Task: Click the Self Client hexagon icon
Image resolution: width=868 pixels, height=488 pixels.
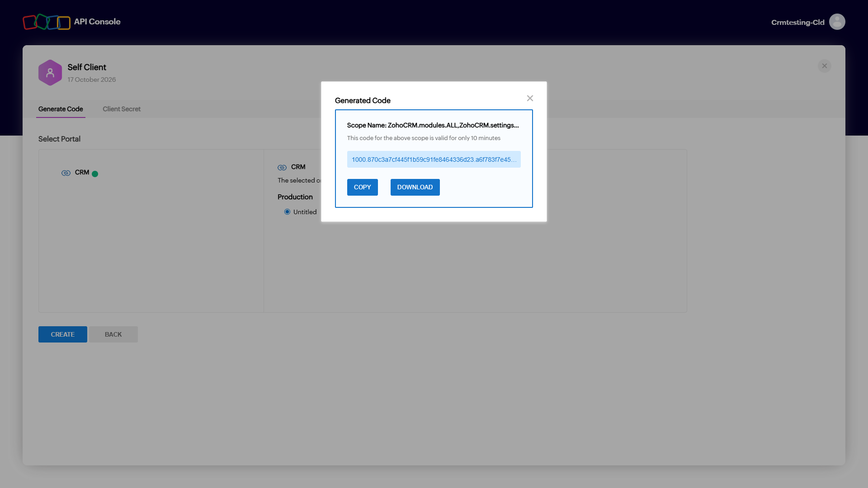Action: coord(50,73)
